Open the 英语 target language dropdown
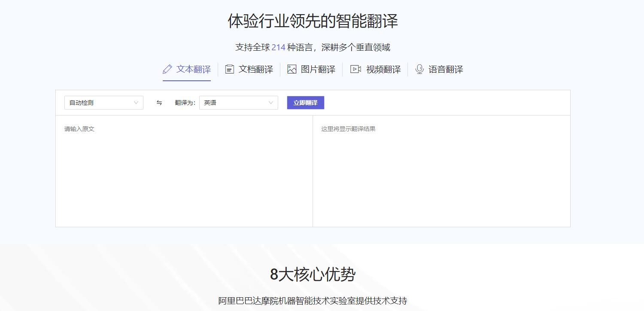Screen dimensions: 644x311 pyautogui.click(x=239, y=102)
